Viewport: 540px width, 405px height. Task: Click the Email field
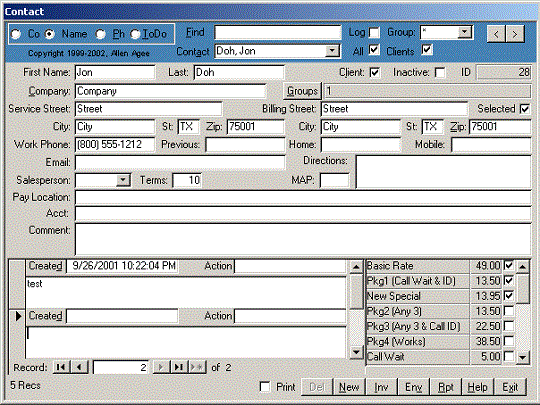(180, 162)
